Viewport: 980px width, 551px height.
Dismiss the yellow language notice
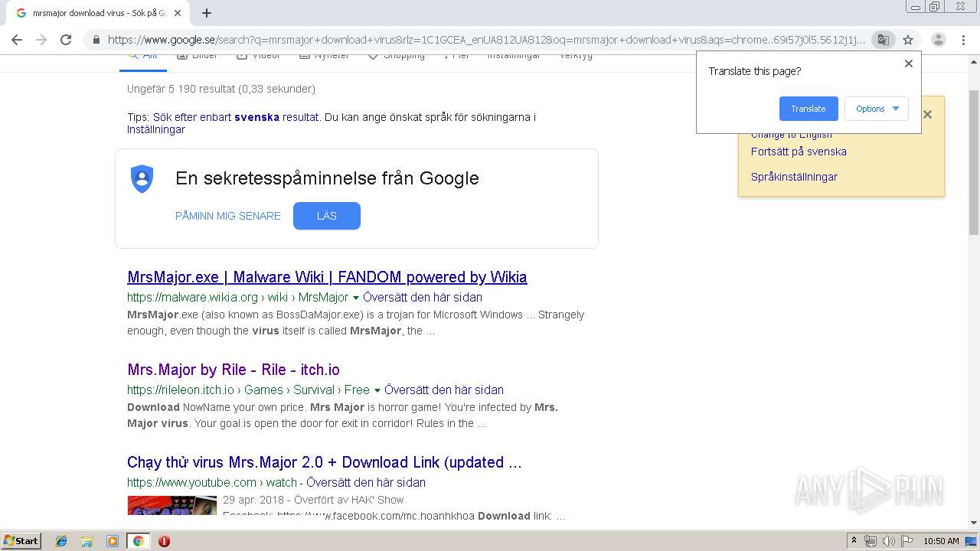(x=927, y=115)
